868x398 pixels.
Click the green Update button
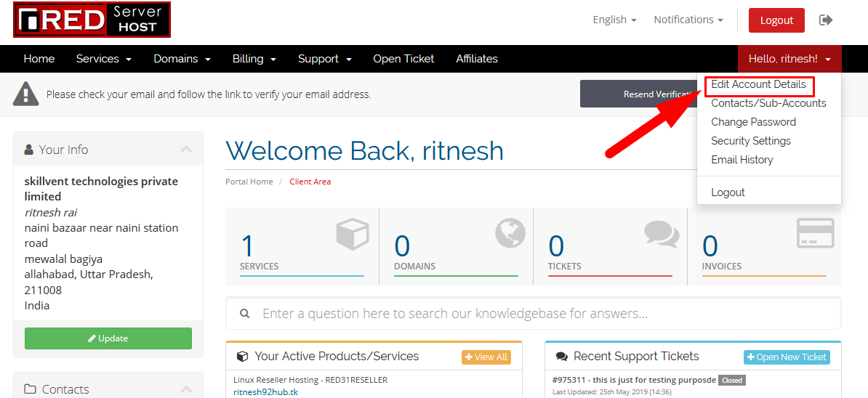(x=108, y=338)
